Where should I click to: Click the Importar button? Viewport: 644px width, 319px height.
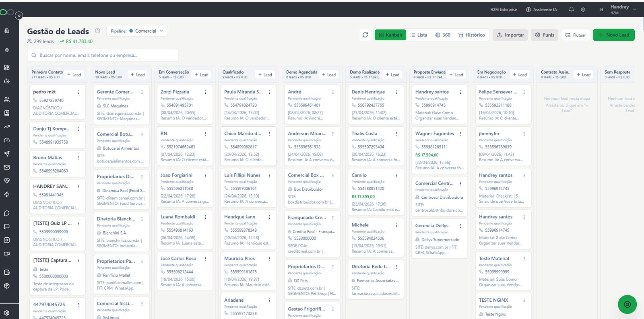[x=510, y=35]
